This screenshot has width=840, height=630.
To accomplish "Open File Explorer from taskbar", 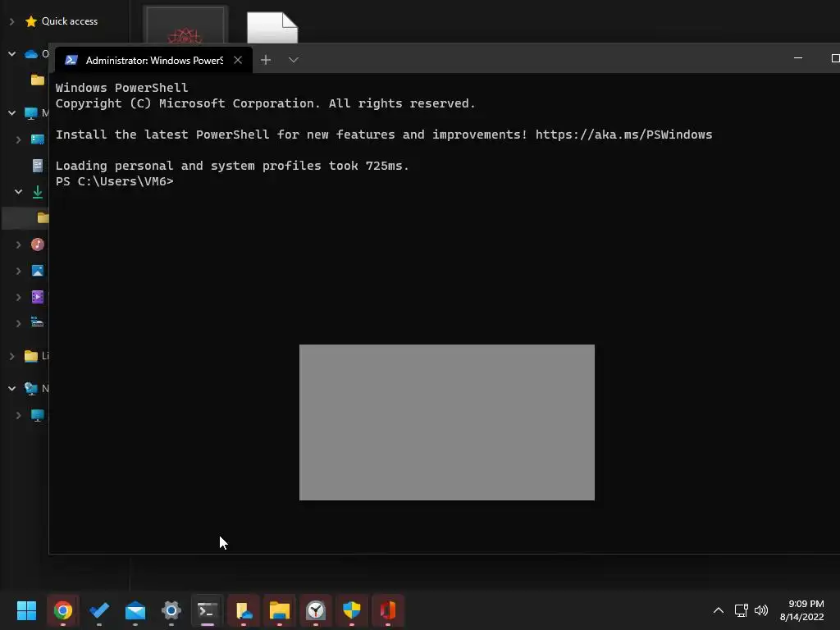I will coord(280,610).
